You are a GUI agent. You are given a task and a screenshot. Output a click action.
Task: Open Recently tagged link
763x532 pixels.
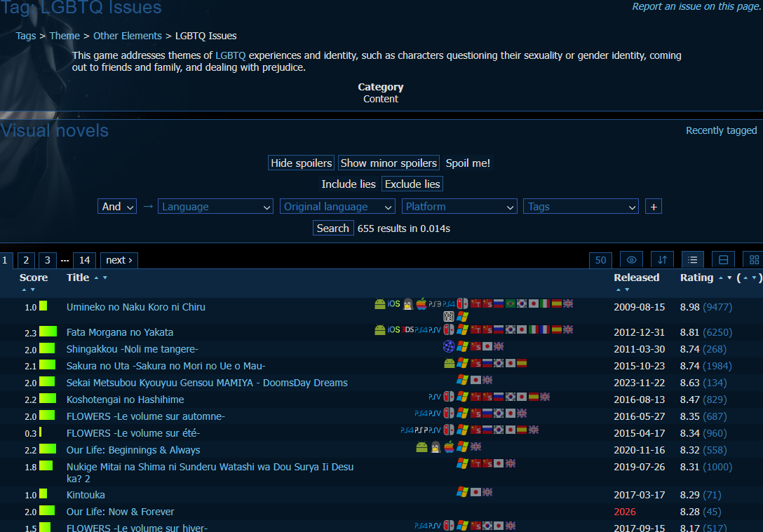(721, 130)
